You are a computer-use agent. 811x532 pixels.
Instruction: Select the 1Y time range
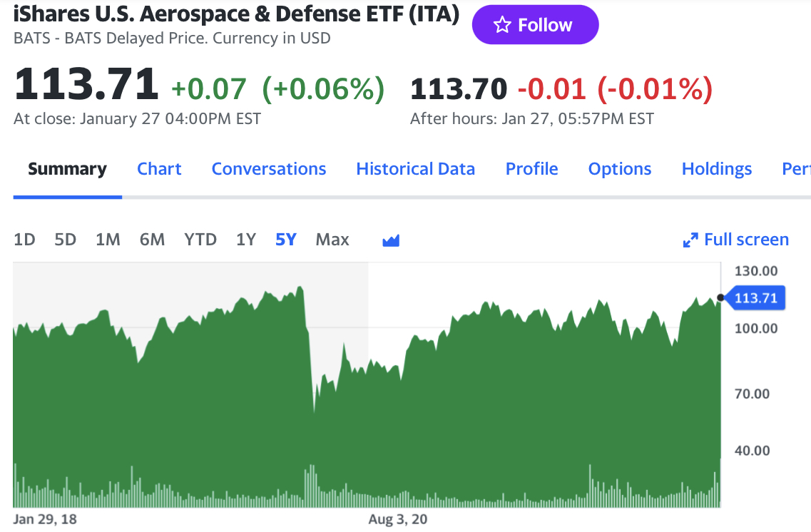246,240
